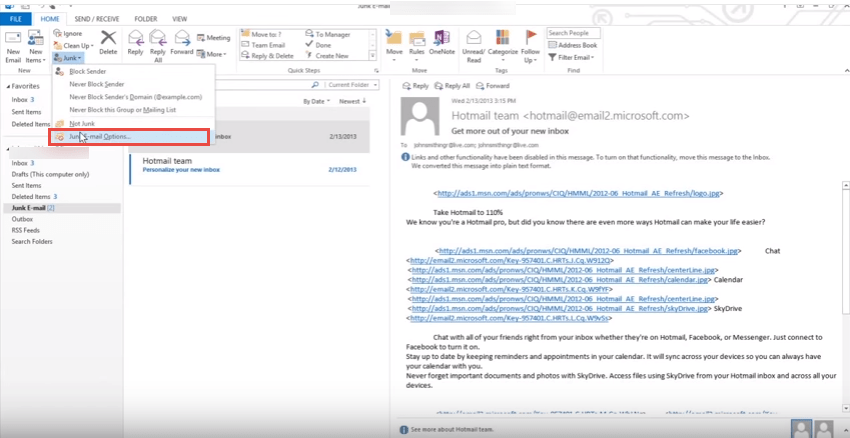Click the disabled links info bar
850x438 pixels.
click(x=585, y=162)
